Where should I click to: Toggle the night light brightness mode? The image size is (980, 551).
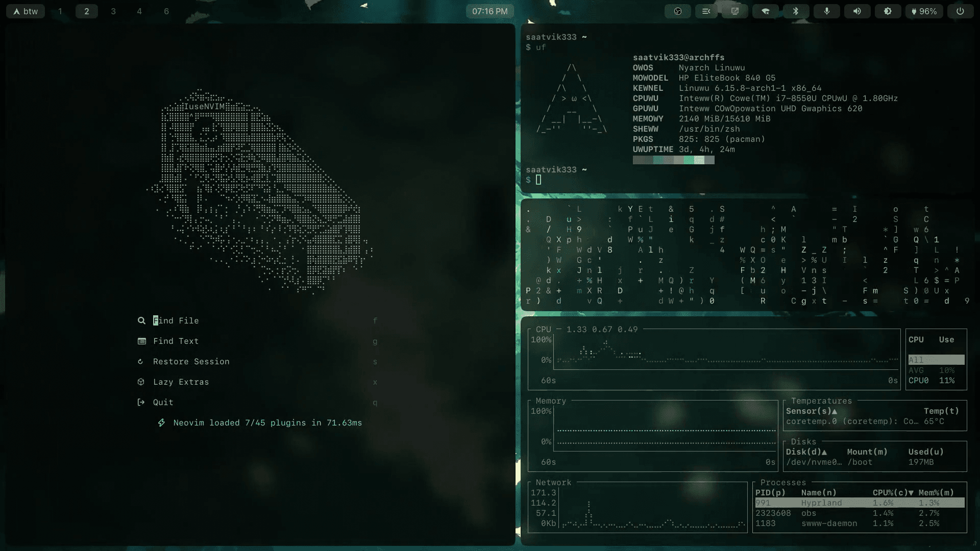888,11
